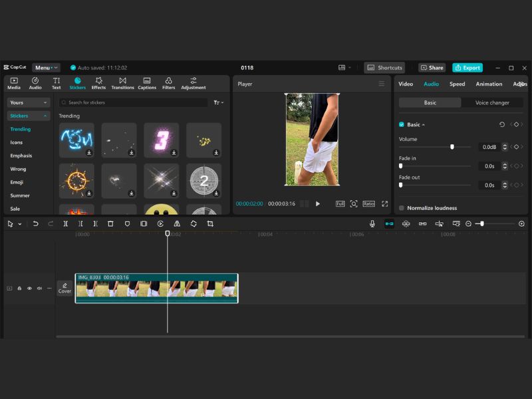This screenshot has height=399, width=532.
Task: Zoom out the timeline with minus icon
Action: click(x=469, y=224)
